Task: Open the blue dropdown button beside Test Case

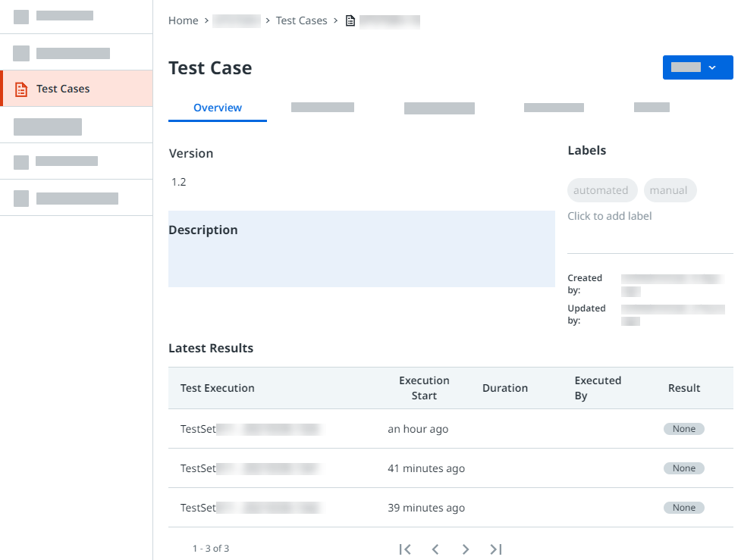Action: (x=697, y=67)
